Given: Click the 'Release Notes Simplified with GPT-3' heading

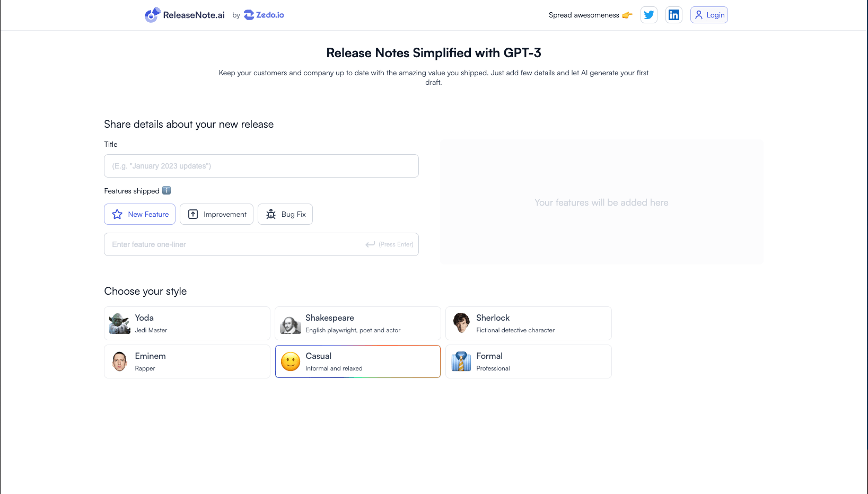Looking at the screenshot, I should pyautogui.click(x=434, y=53).
